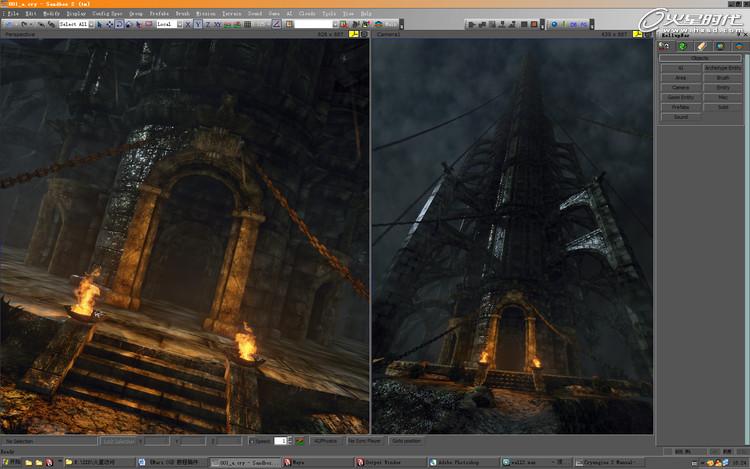Click the red square icon in the right toolbar

click(534, 24)
